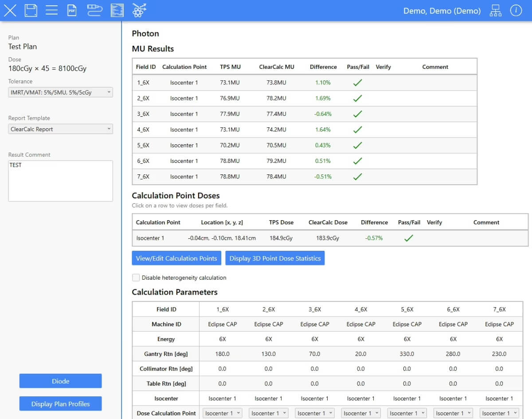Open the image panel icon in toolbar
The image size is (532, 419).
[117, 10]
